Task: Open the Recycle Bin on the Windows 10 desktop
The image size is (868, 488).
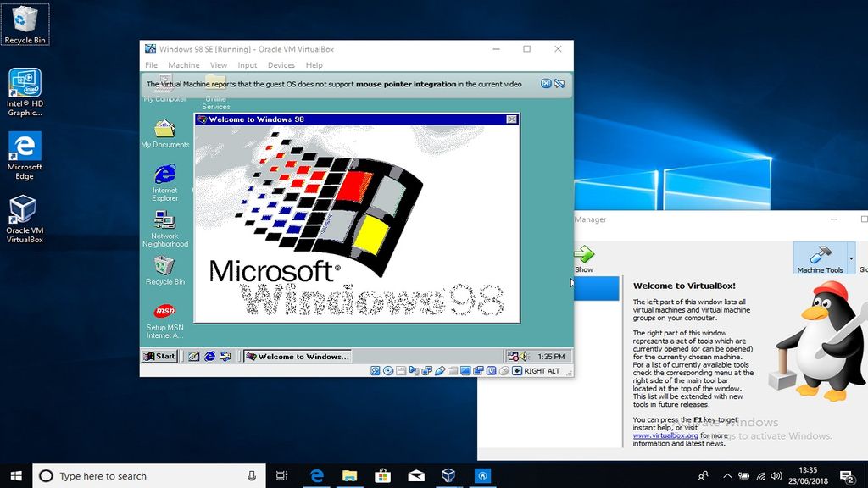Action: (25, 25)
